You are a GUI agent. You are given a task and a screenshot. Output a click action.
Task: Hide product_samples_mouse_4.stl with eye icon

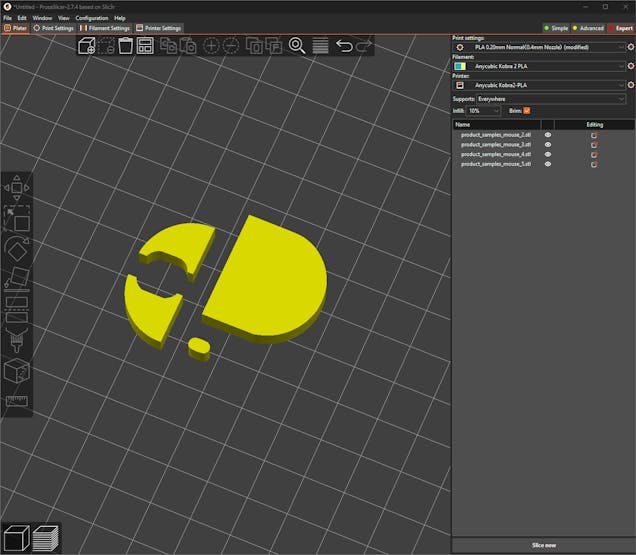[548, 154]
